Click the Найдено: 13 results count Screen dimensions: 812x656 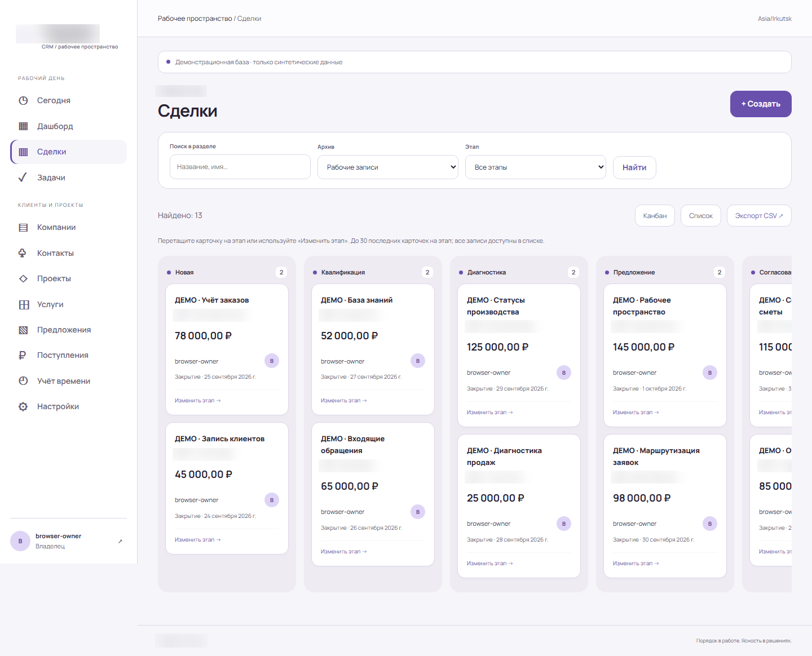(180, 216)
